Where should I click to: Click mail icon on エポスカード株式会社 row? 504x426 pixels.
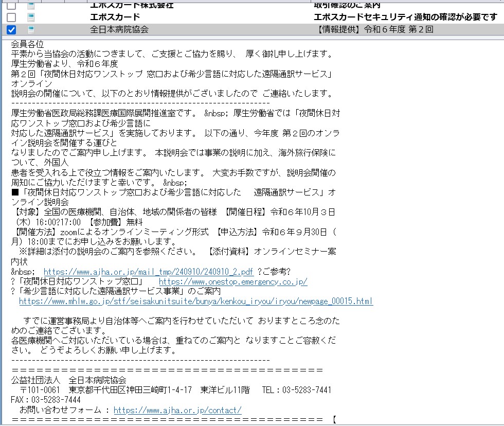[31, 5]
